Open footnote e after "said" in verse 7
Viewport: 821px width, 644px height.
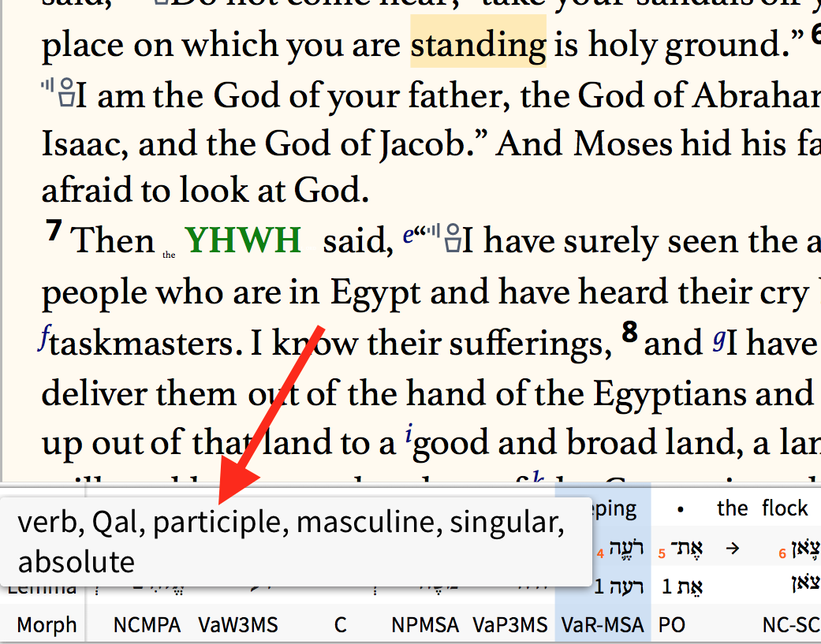[x=409, y=234]
